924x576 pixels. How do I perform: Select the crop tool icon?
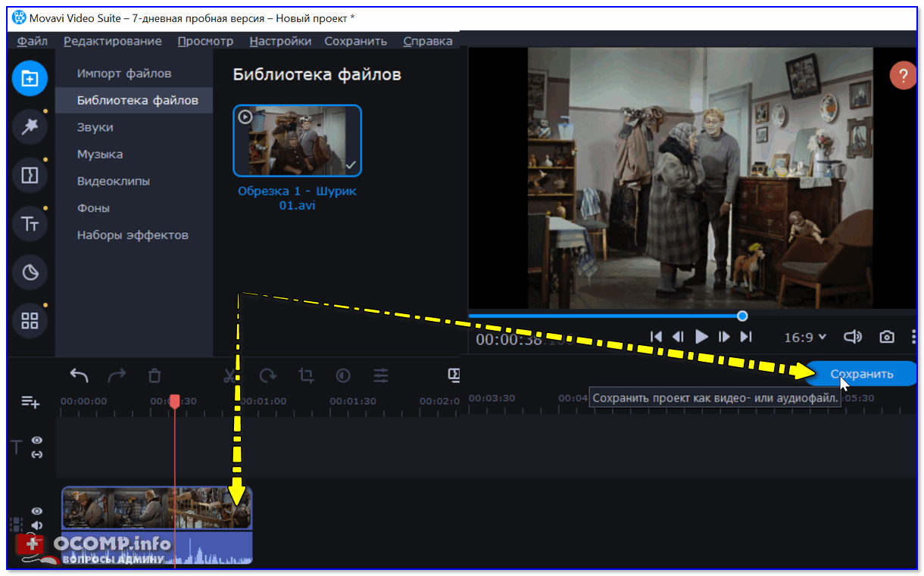point(306,375)
